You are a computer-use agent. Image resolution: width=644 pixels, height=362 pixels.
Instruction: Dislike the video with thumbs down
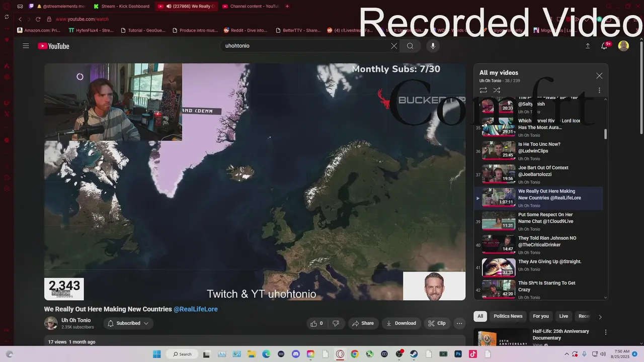click(x=336, y=323)
